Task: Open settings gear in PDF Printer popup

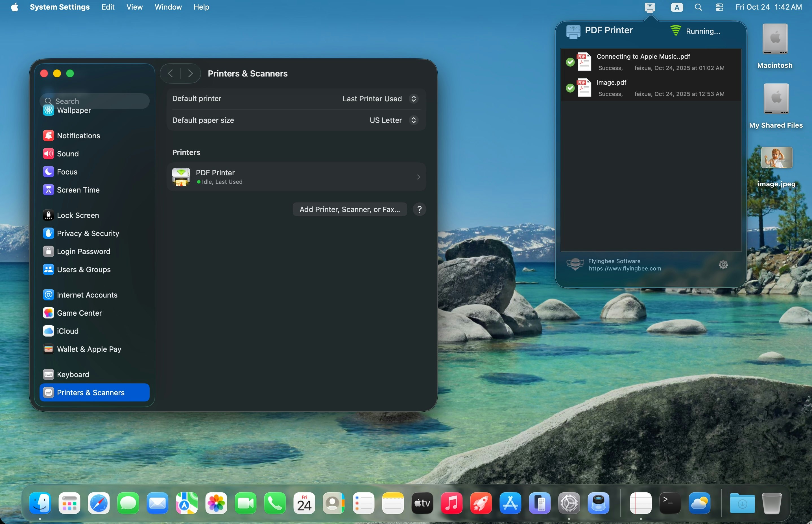Action: click(x=723, y=265)
